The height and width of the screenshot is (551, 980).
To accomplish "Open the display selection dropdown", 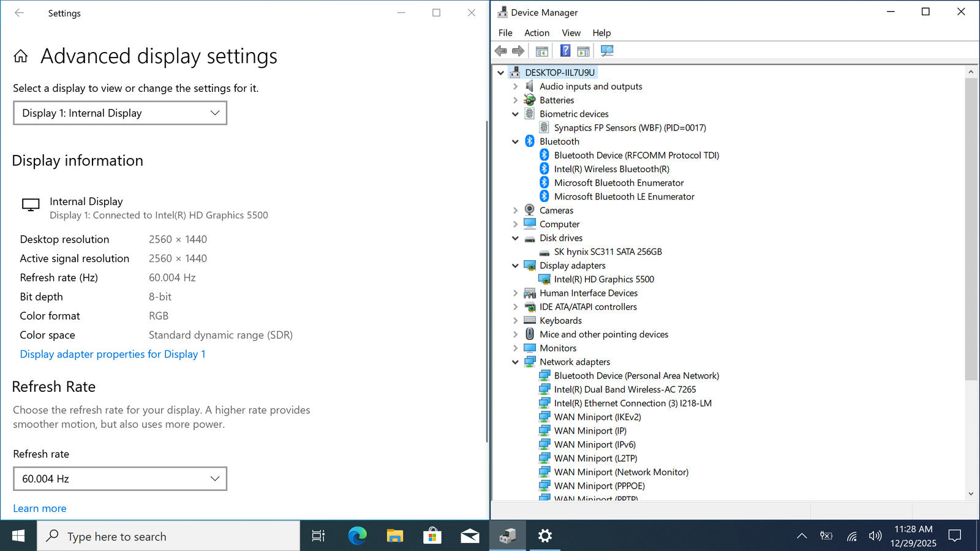I will 120,113.
